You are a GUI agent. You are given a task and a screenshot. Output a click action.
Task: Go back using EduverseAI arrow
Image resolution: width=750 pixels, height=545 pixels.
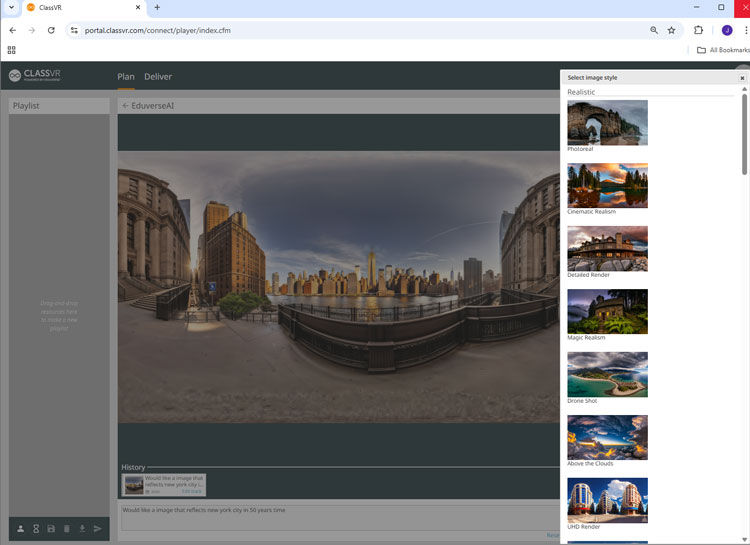[x=125, y=105]
